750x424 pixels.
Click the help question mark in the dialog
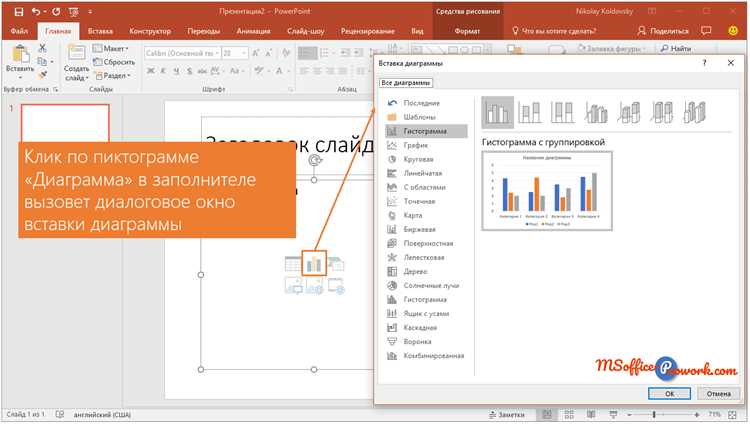pos(704,63)
